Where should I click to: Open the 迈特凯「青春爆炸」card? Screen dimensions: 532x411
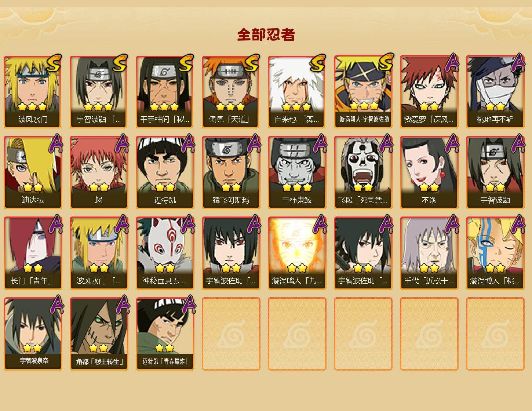165,334
